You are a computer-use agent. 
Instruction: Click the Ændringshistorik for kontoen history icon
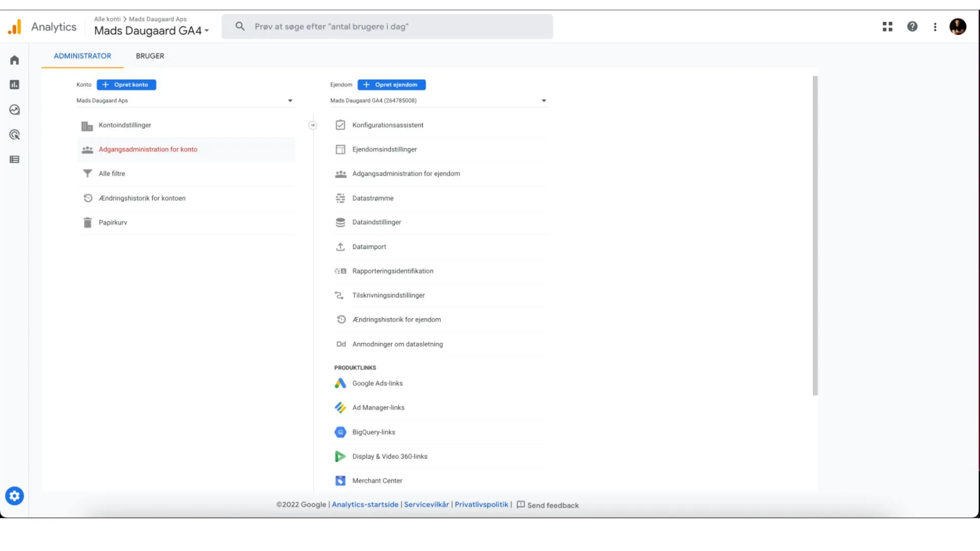coord(88,198)
